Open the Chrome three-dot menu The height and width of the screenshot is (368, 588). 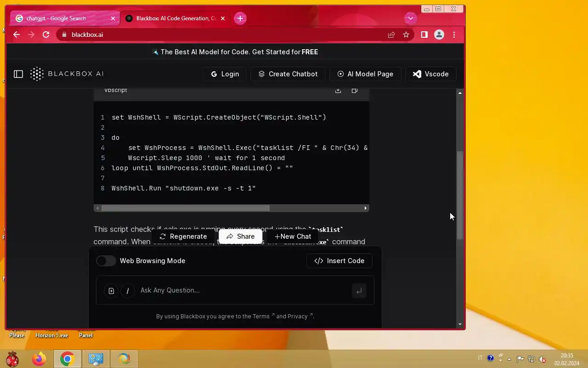[x=454, y=34]
